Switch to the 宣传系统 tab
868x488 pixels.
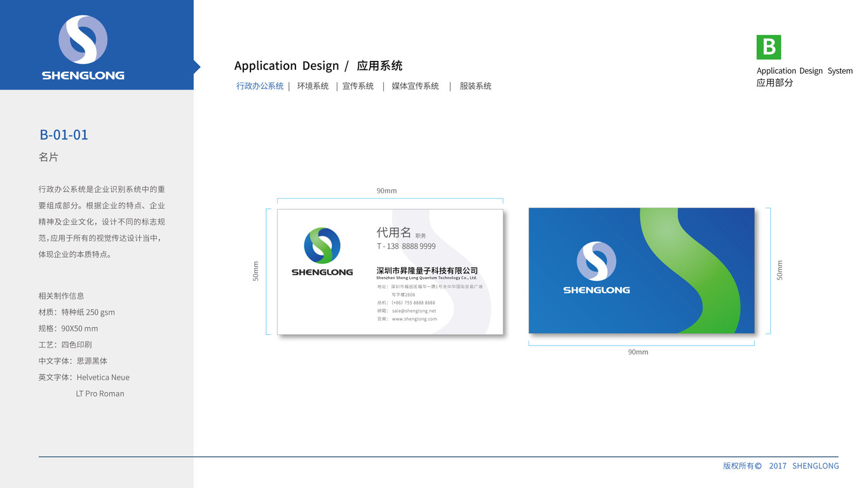(358, 86)
